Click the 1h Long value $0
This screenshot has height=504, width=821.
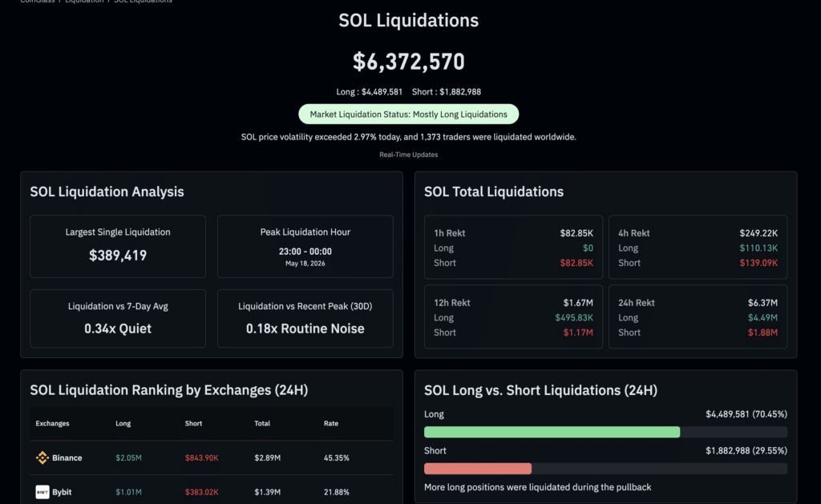[x=588, y=248]
